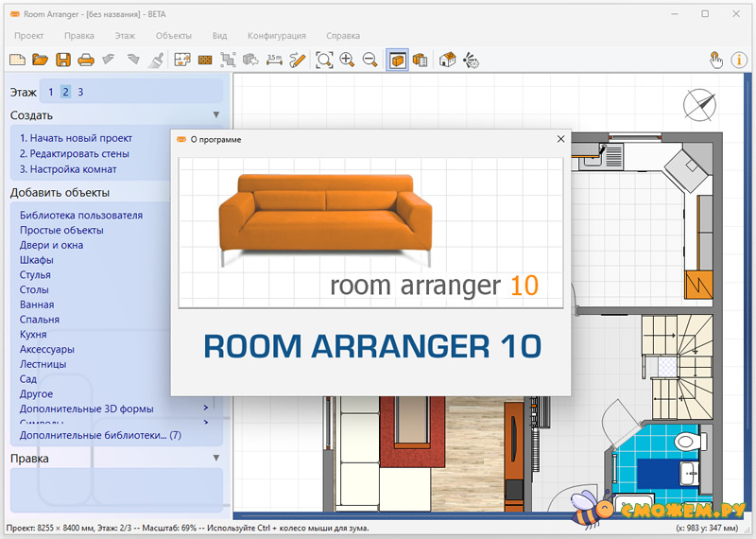Screen dimensions: 756x539
Task: Open Спальня category
Action: click(39, 320)
